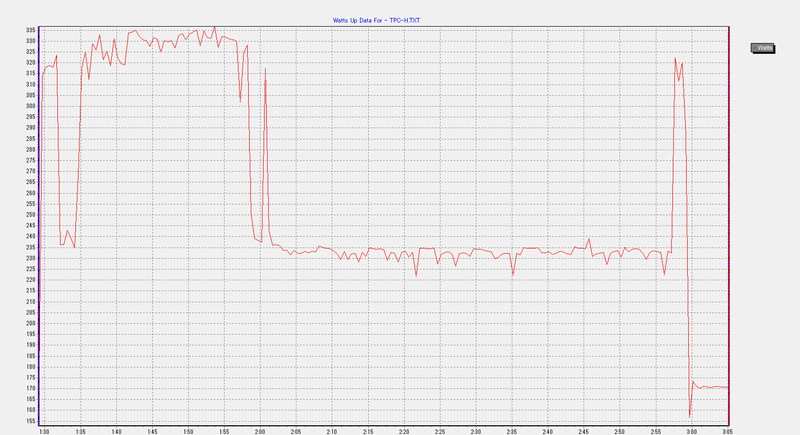The height and width of the screenshot is (435, 800).
Task: Click the 250 value on the vertical axis
Action: coord(31,215)
